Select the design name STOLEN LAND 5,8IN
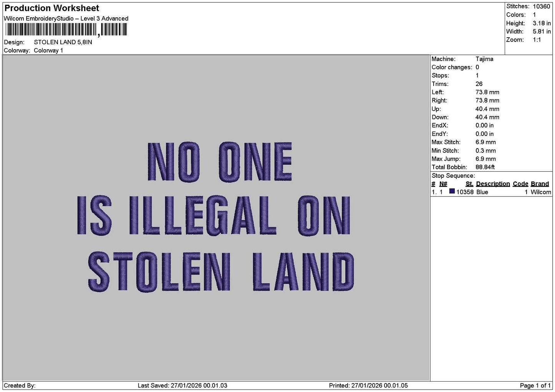555x392 pixels. 63,42
